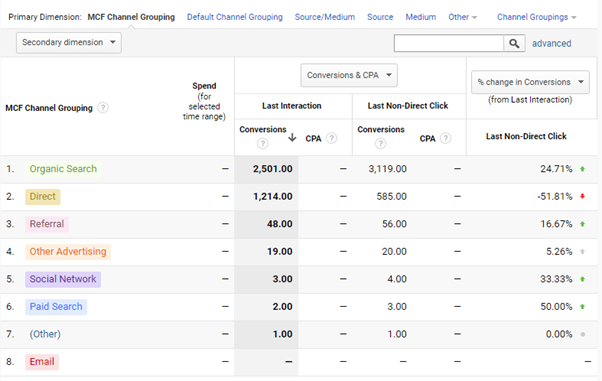Open the % change in Conversions dropdown

(530, 82)
